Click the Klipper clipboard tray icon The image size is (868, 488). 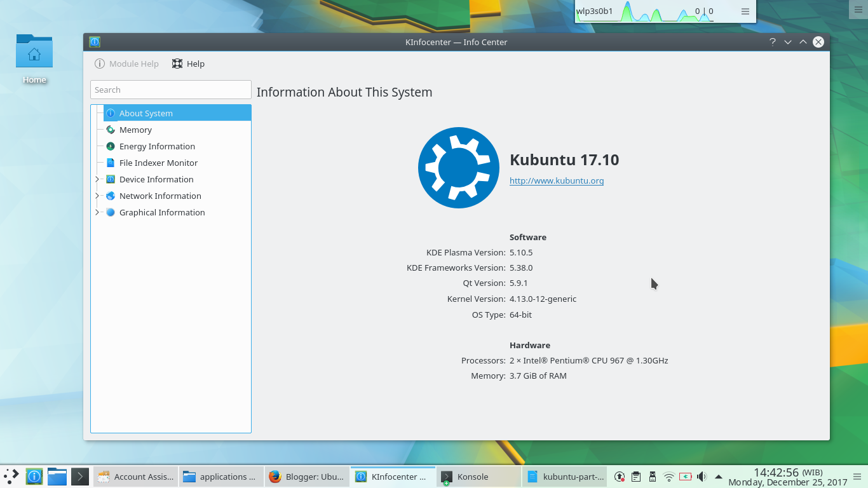click(x=636, y=477)
